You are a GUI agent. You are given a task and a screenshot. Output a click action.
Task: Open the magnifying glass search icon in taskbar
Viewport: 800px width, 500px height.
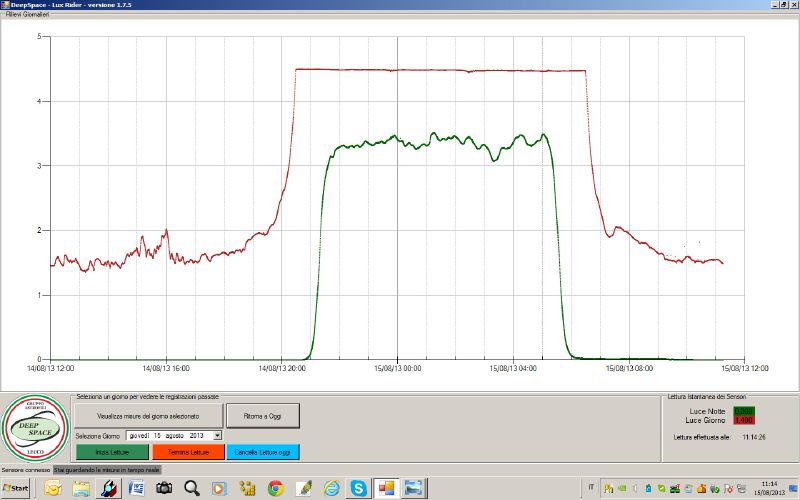point(192,488)
